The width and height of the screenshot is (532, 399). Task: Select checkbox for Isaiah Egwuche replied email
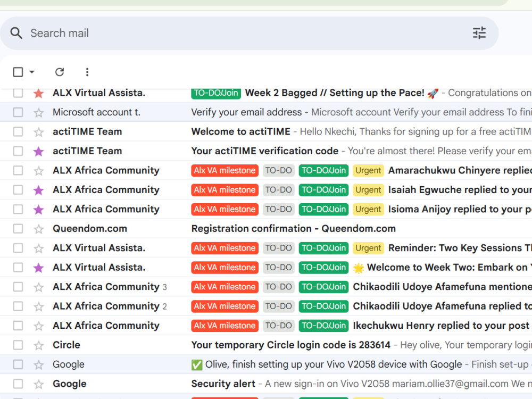(18, 190)
